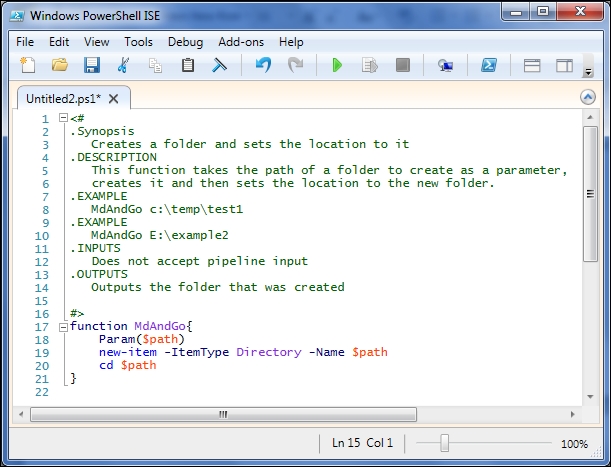Open the Tools menu
Viewport: 611px width, 467px height.
pyautogui.click(x=138, y=42)
